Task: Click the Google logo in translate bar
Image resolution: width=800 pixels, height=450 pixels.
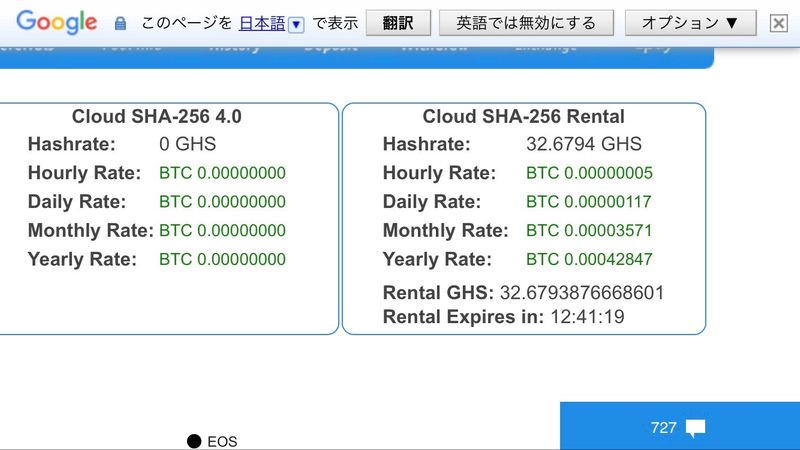Action: point(57,22)
